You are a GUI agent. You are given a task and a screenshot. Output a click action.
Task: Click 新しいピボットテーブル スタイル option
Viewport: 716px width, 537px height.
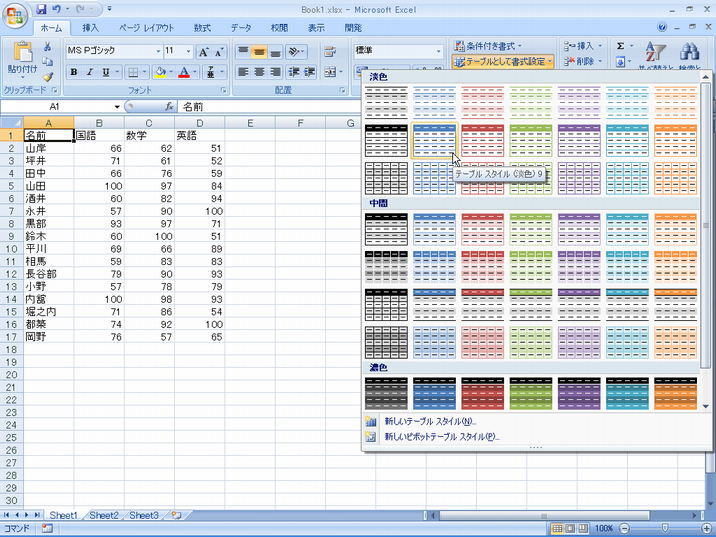(441, 437)
